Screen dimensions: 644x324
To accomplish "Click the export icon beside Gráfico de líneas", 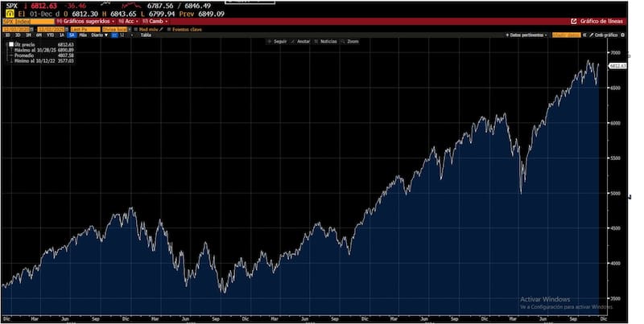I will (573, 21).
